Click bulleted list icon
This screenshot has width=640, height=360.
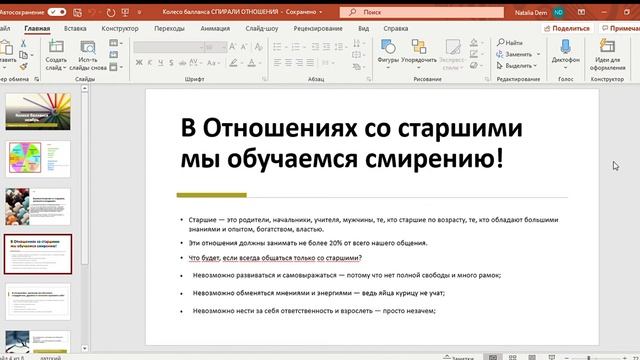point(277,47)
